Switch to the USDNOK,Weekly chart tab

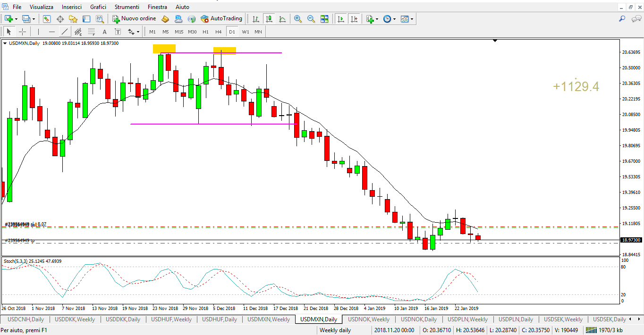(x=369, y=319)
